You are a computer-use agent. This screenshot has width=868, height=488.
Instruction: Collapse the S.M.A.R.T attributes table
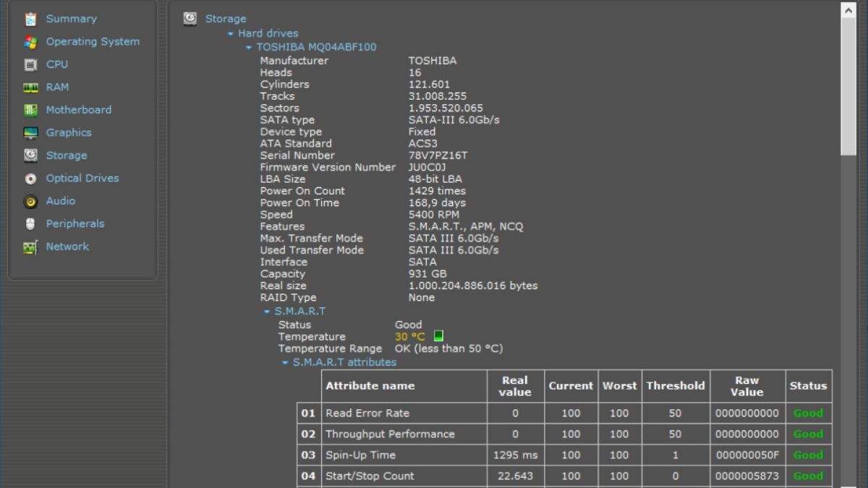pos(285,363)
